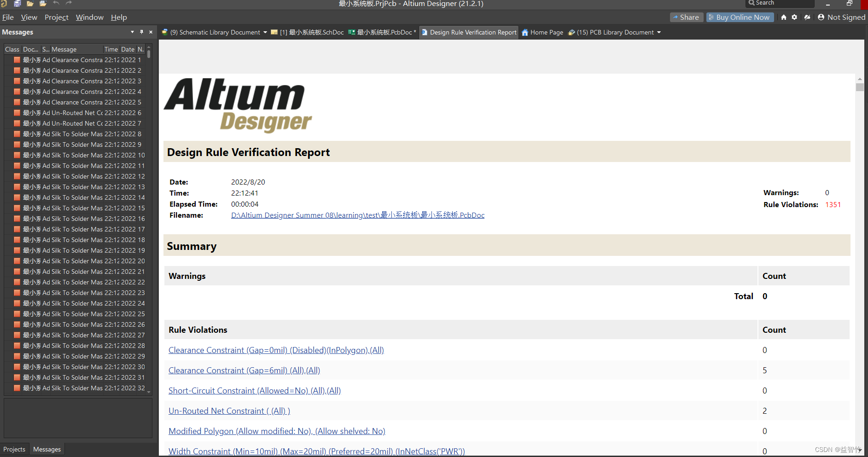The width and height of the screenshot is (868, 457).
Task: Sort messages by the Doc column header
Action: coord(31,49)
